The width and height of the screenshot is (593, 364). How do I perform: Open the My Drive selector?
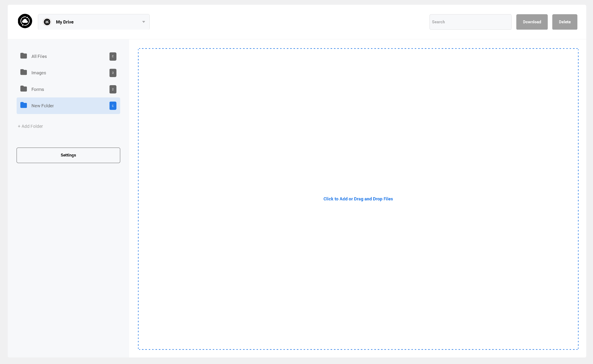pyautogui.click(x=94, y=22)
